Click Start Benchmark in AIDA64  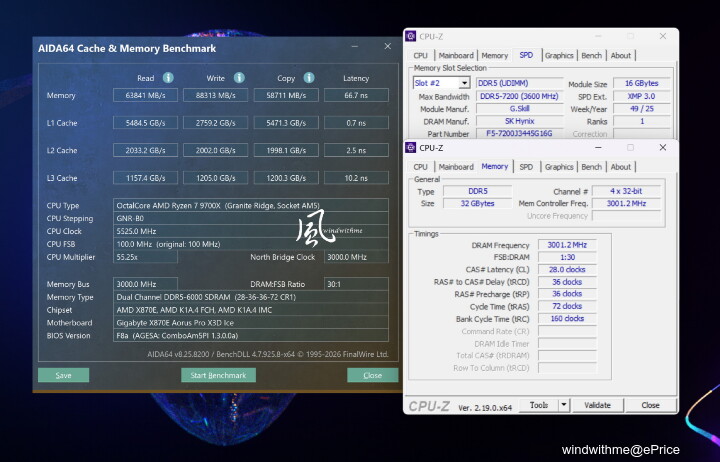[219, 375]
